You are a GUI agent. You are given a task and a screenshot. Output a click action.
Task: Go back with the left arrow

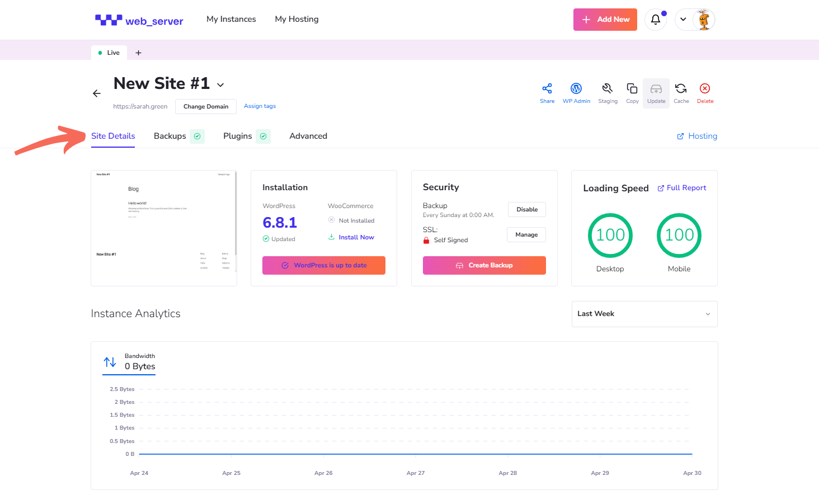(x=97, y=93)
